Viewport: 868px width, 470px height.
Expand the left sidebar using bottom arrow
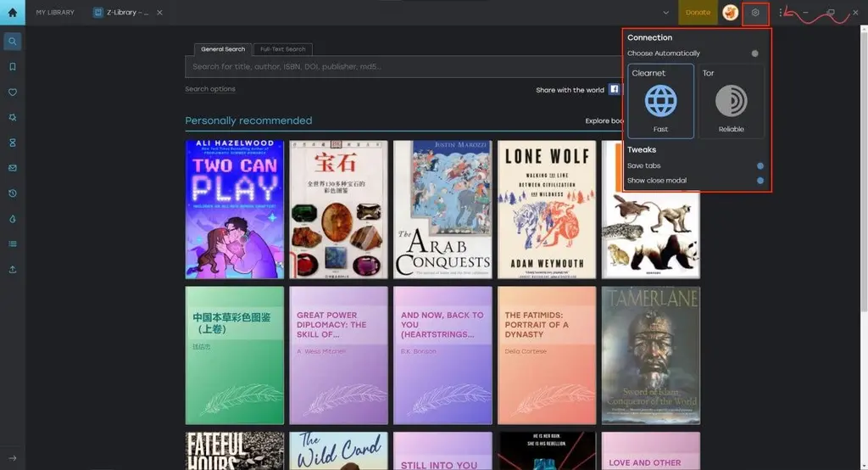click(12, 458)
